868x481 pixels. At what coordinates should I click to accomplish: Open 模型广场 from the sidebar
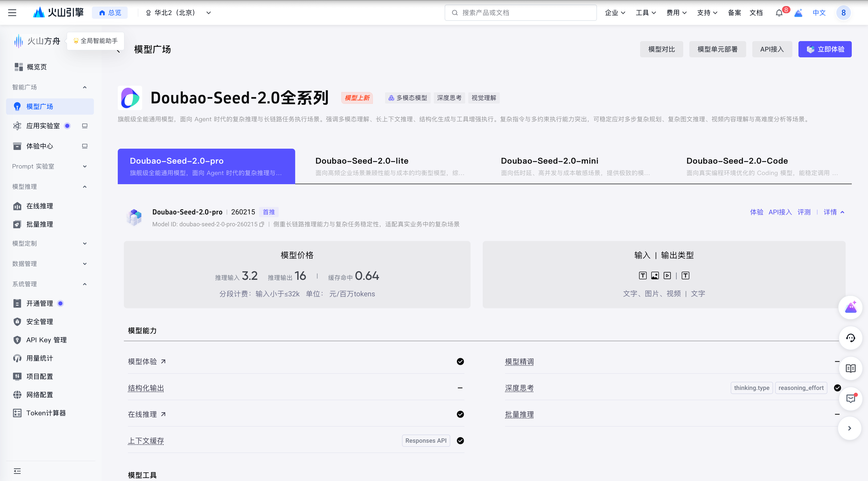[40, 107]
